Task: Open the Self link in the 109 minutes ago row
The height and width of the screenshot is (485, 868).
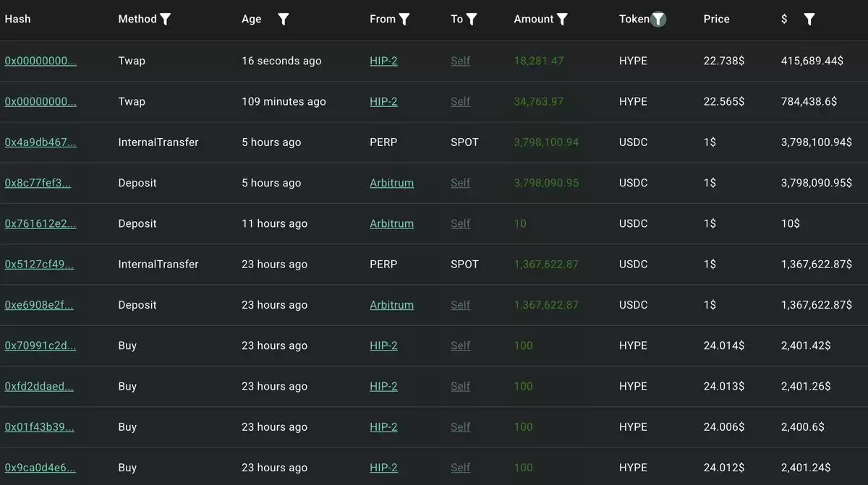Action: click(460, 101)
